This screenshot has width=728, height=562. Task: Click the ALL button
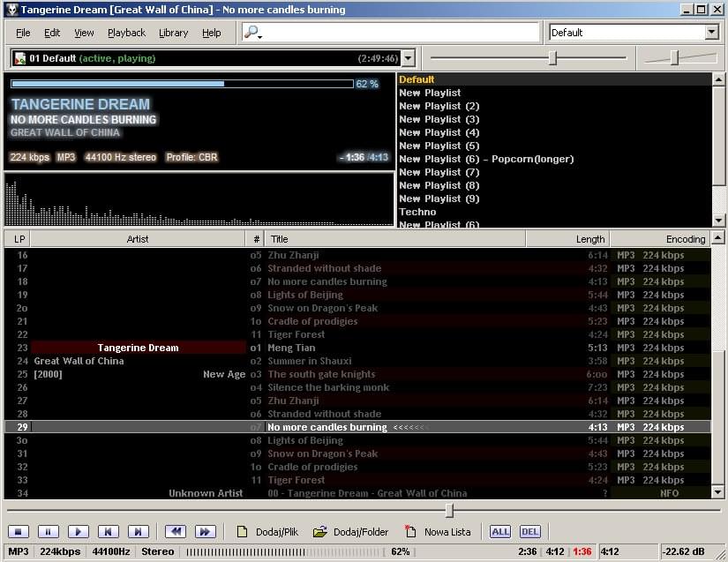pyautogui.click(x=500, y=531)
